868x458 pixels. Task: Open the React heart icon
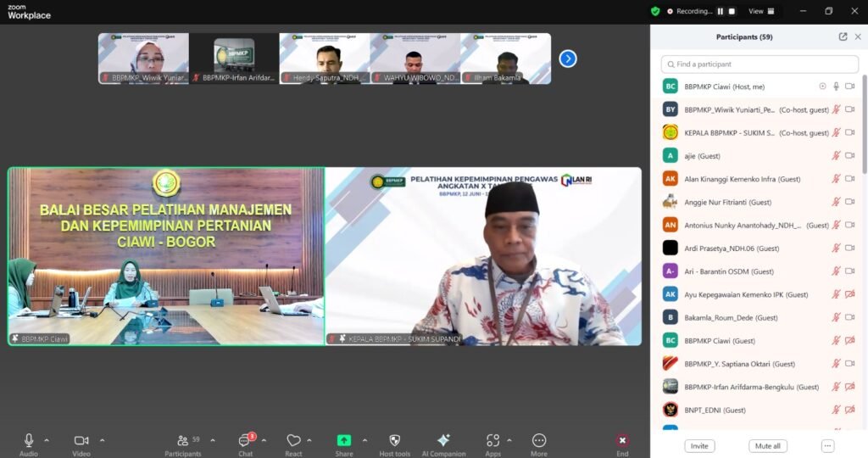click(293, 440)
